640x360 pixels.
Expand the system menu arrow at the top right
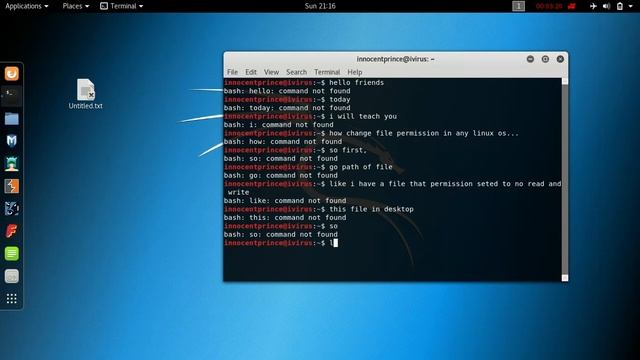[631, 6]
